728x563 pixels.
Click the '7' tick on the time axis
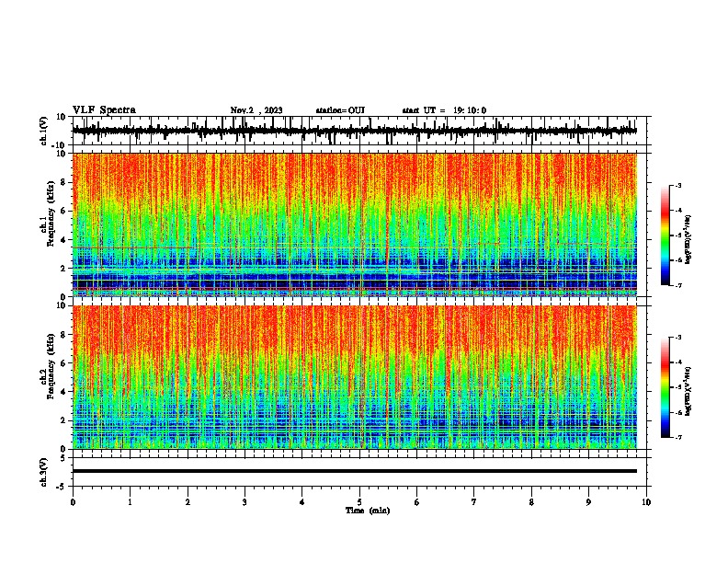(x=474, y=502)
